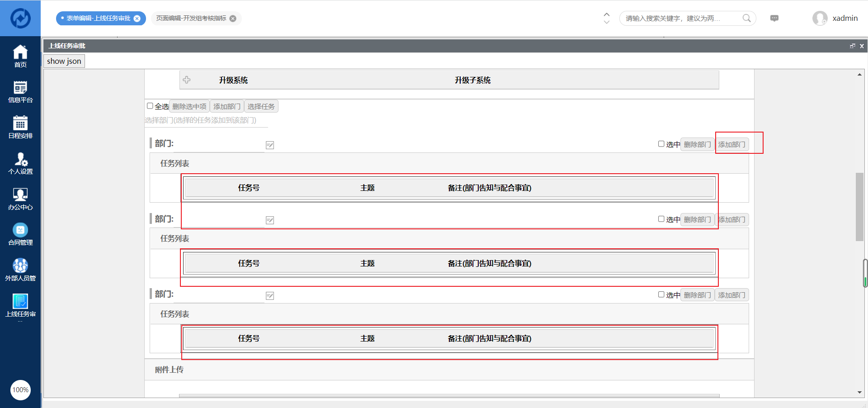This screenshot has height=408, width=868.
Task: Click picker icon of first 部门 field
Action: coord(270,145)
